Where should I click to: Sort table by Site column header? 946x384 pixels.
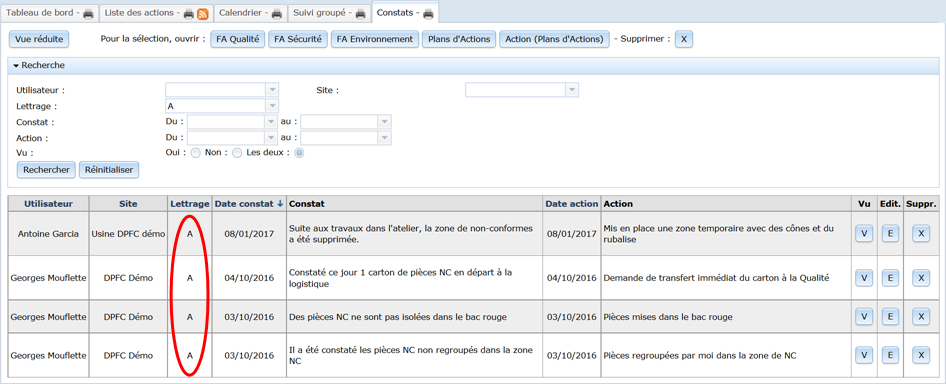(x=129, y=204)
